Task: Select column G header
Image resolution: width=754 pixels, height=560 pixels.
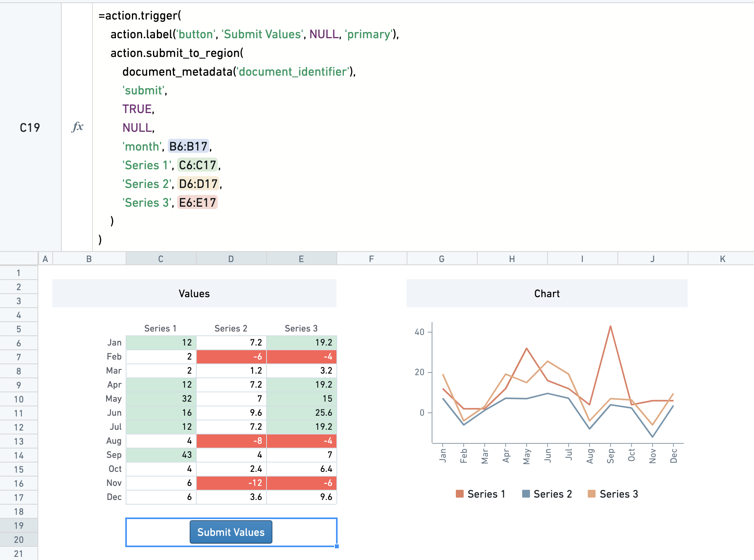Action: 442,259
